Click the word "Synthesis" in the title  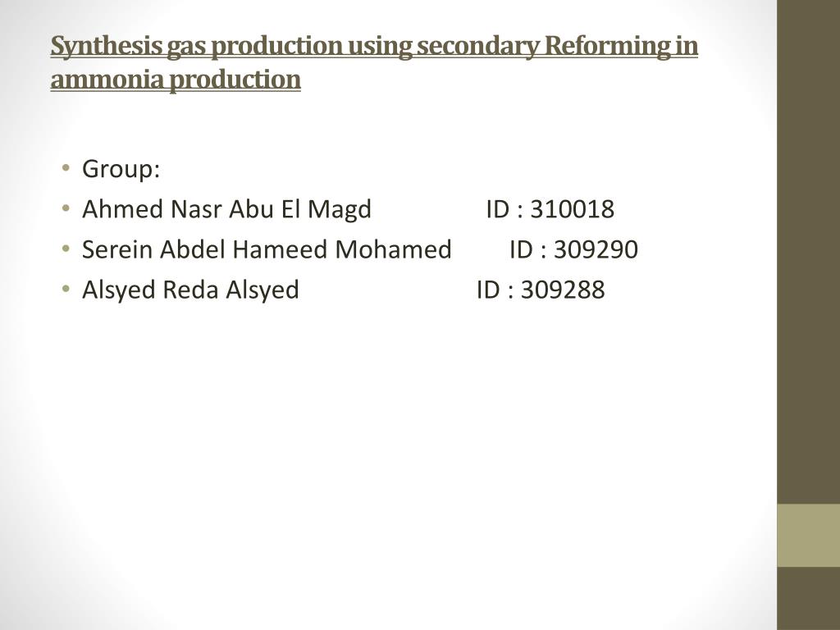(106, 46)
